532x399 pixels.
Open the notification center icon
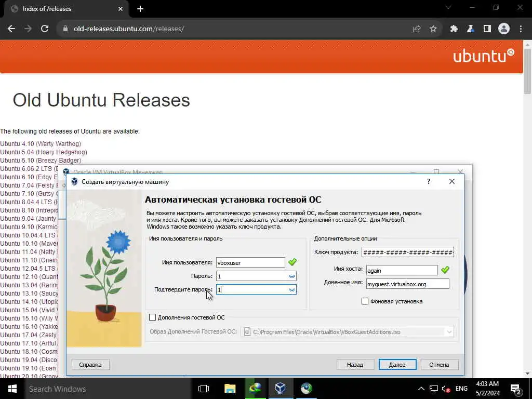click(515, 389)
